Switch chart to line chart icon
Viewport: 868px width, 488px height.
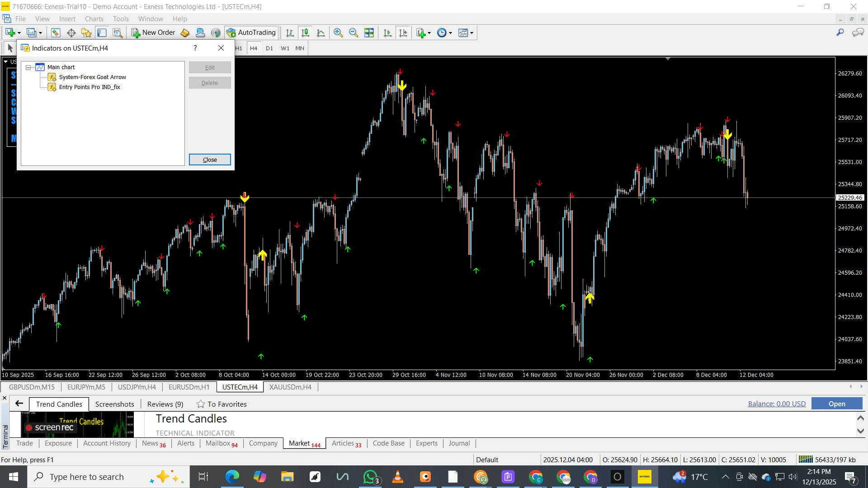pyautogui.click(x=321, y=33)
